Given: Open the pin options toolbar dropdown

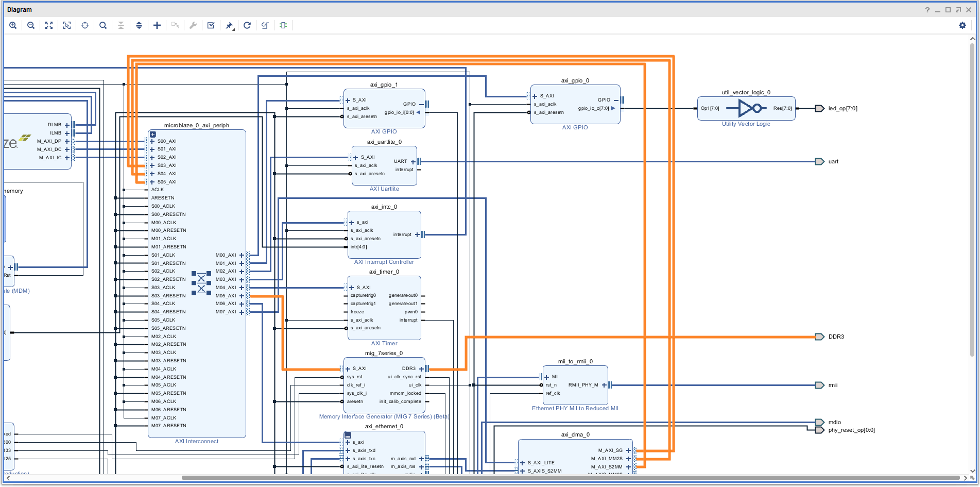Looking at the screenshot, I should point(230,25).
